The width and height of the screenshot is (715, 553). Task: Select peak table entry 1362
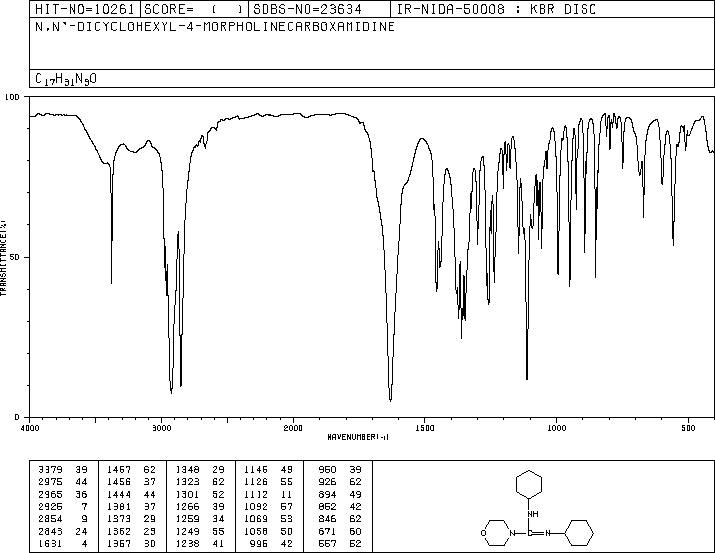pos(119,531)
